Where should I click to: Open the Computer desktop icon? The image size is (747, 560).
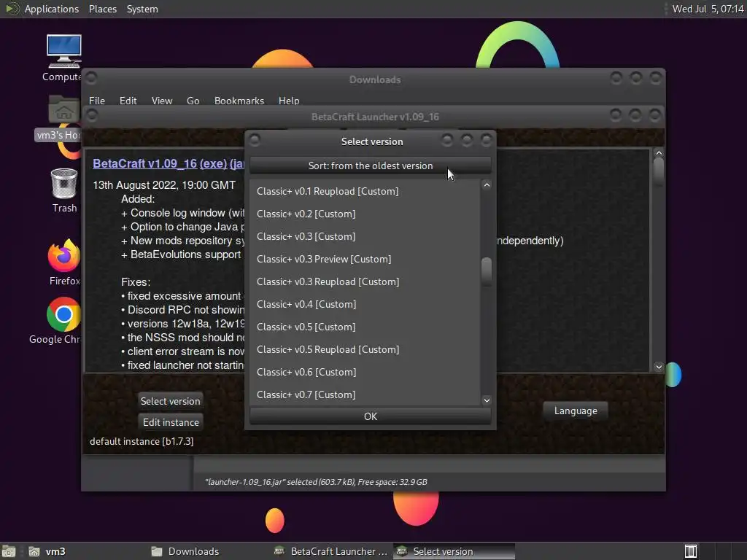click(x=64, y=52)
